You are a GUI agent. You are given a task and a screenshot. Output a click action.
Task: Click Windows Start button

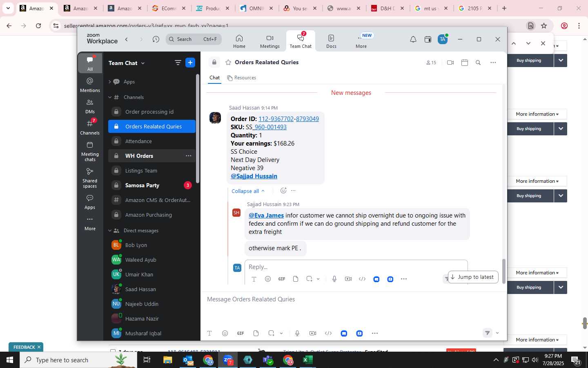(x=10, y=360)
